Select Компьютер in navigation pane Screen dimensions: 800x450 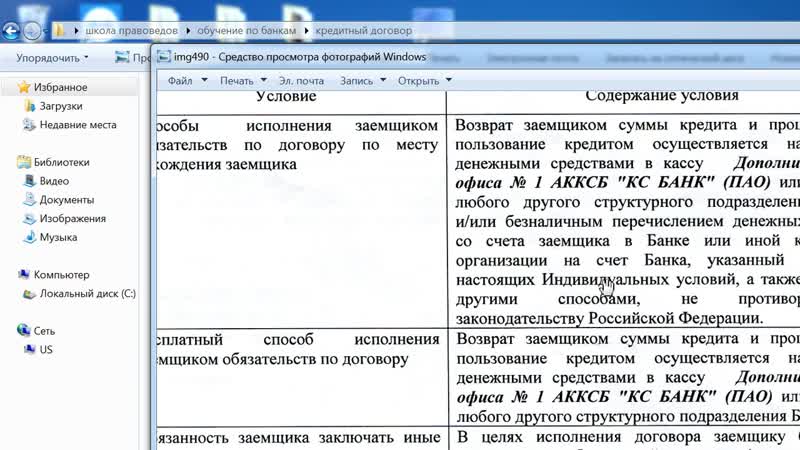61,274
